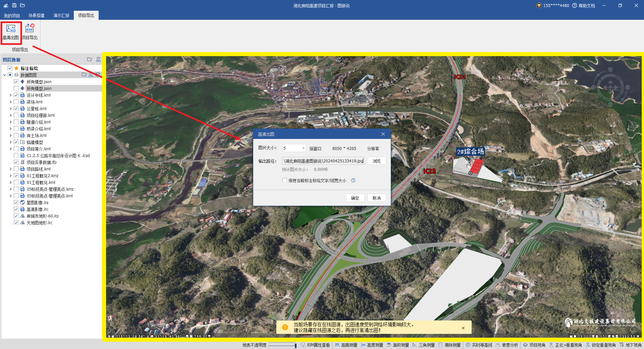Click the help question icon beside 线宽大小
This screenshot has width=644, height=349.
coord(353,181)
